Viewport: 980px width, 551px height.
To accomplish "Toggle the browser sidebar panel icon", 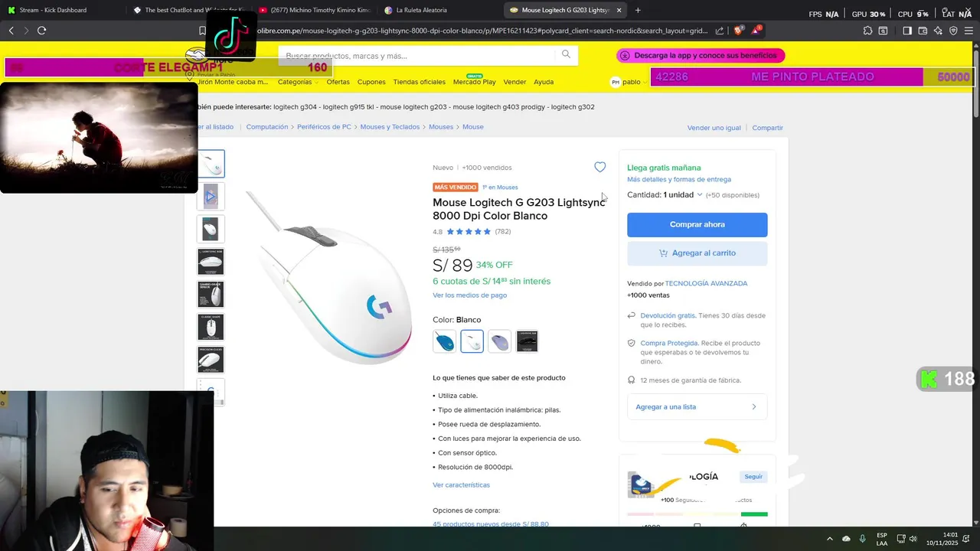I will click(x=907, y=31).
